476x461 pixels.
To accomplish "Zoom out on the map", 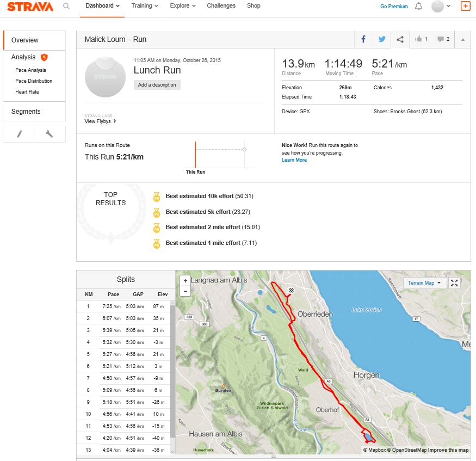I will click(186, 291).
